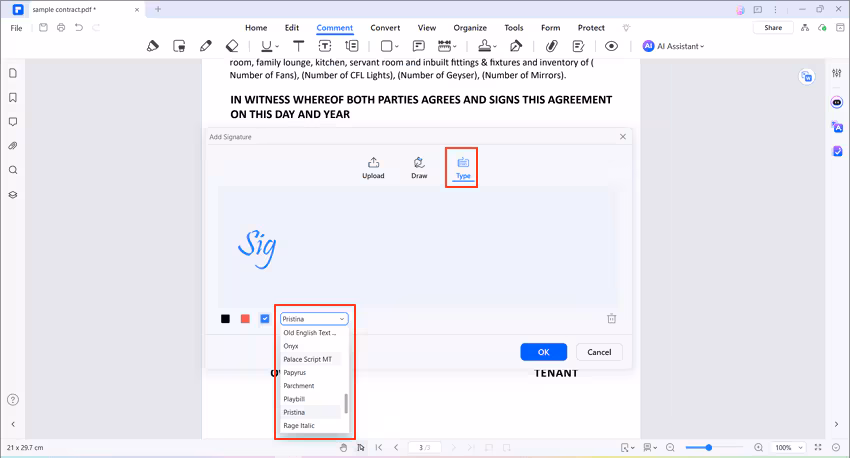This screenshot has width=850, height=458.
Task: Open the Bookmarks panel in left sidebar
Action: point(13,98)
